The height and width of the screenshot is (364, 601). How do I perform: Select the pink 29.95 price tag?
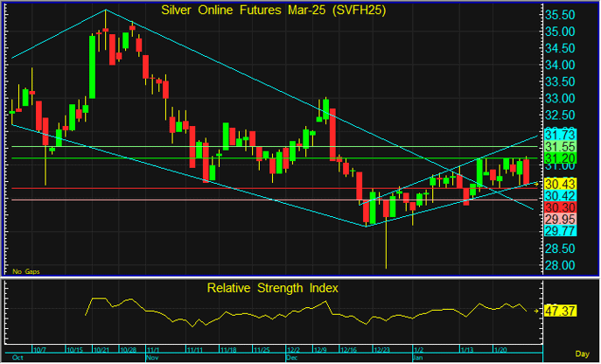(x=558, y=219)
